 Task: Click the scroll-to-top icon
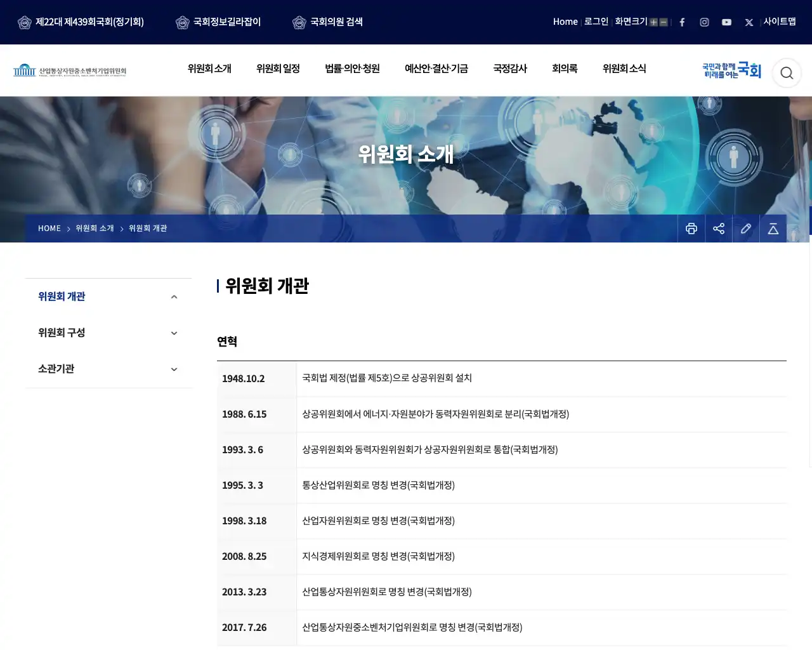[x=773, y=229]
